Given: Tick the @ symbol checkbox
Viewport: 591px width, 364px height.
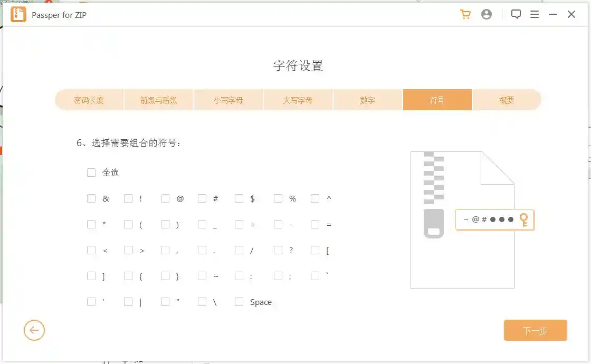Looking at the screenshot, I should 165,198.
